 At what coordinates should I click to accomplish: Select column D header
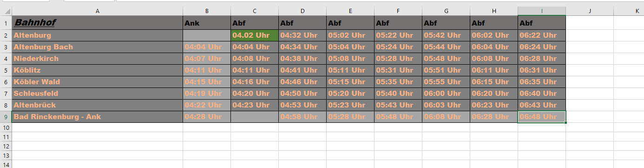click(x=302, y=11)
